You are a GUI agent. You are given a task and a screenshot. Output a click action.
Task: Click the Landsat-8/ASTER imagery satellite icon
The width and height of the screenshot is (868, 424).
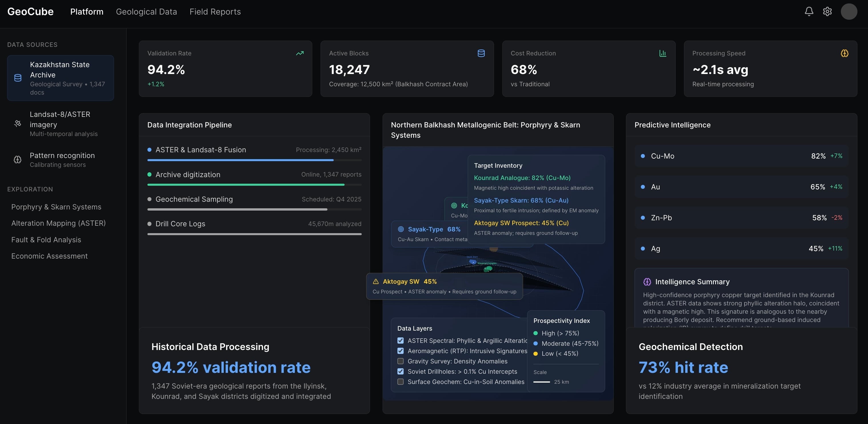(x=17, y=124)
